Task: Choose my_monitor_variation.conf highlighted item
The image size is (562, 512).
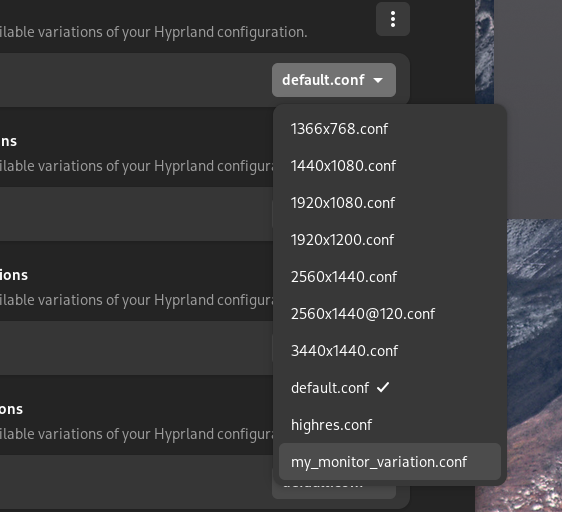Action: 390,462
